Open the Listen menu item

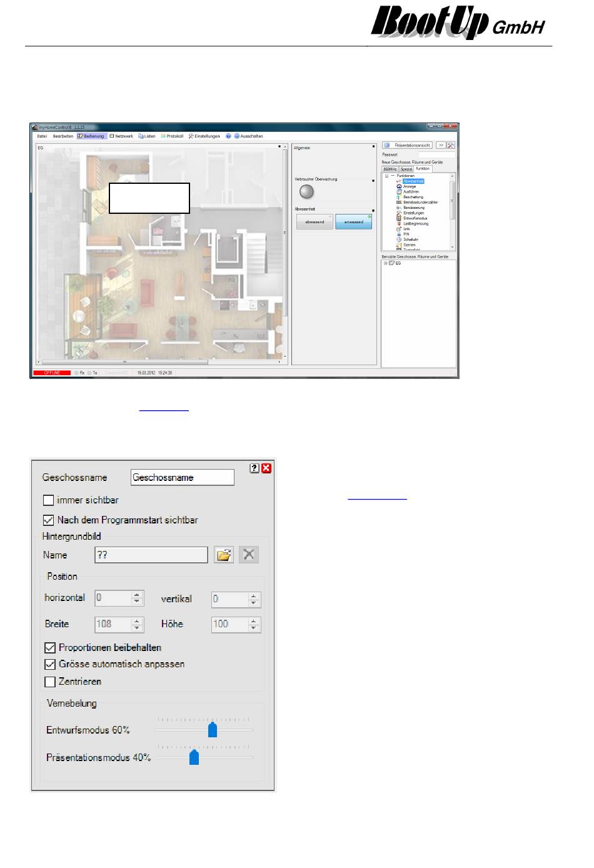[x=146, y=136]
